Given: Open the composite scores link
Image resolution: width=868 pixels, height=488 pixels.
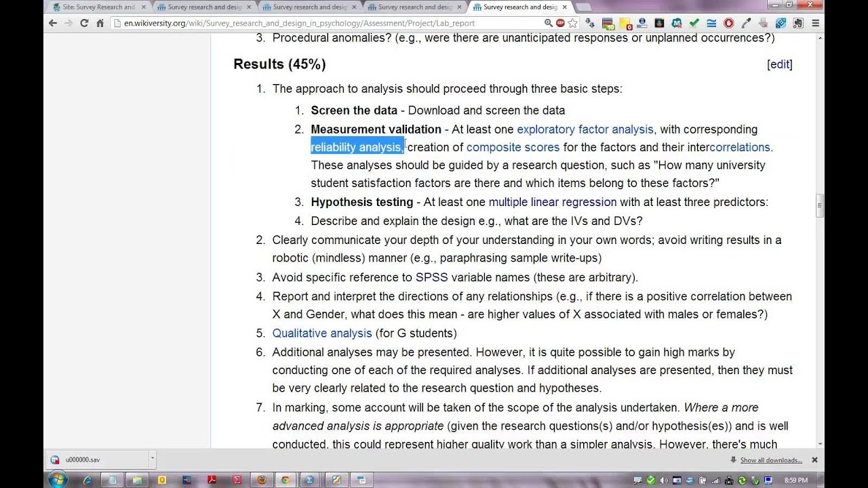Looking at the screenshot, I should [x=513, y=147].
